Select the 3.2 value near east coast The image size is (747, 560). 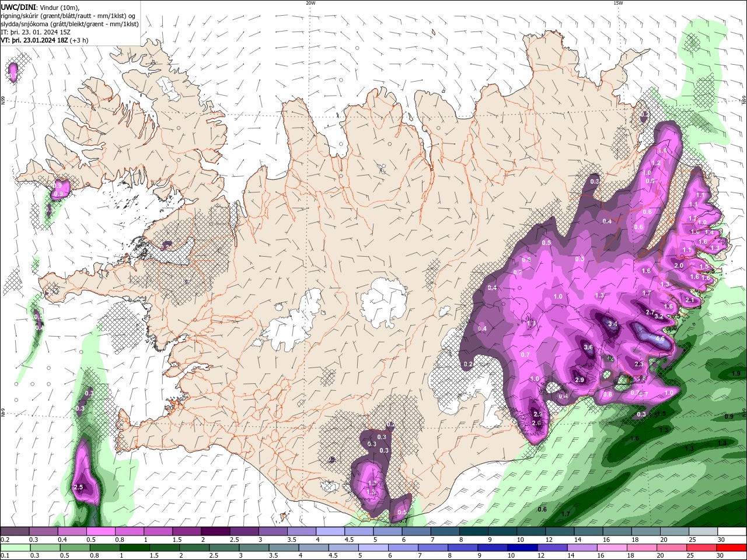tap(659, 317)
